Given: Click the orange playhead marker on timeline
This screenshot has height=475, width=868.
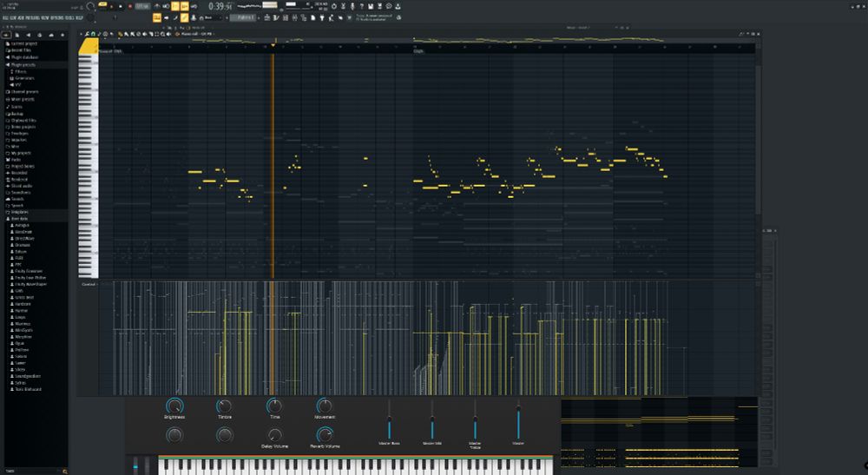Looking at the screenshot, I should point(273,45).
